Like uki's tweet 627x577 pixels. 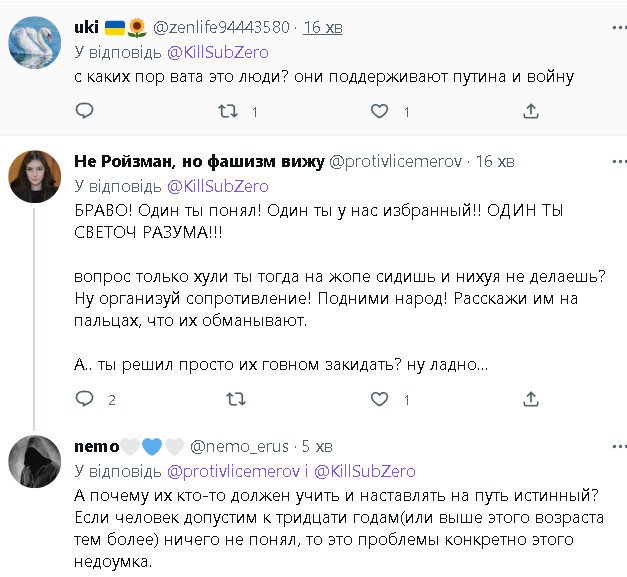point(378,113)
